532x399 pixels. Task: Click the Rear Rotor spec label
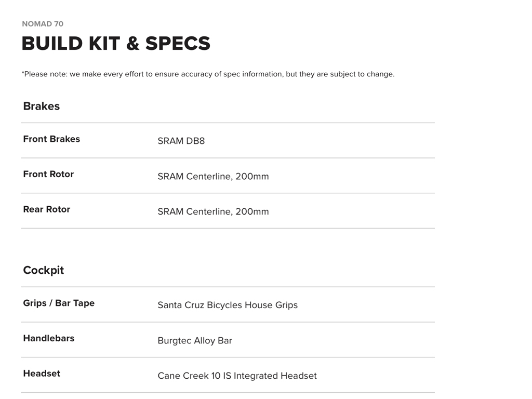pos(47,209)
